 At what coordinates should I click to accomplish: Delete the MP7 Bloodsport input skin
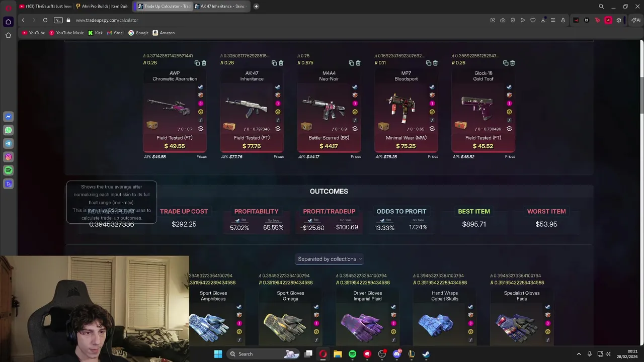pos(435,63)
